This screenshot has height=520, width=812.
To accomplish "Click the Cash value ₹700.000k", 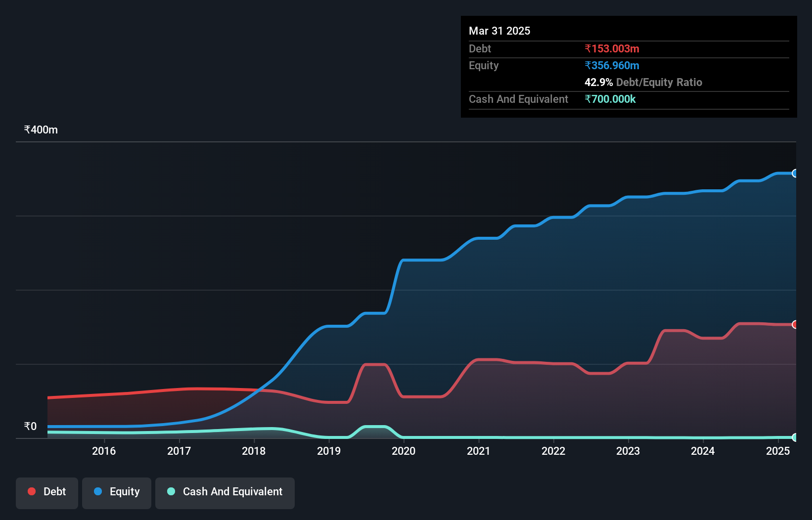I will pos(610,99).
